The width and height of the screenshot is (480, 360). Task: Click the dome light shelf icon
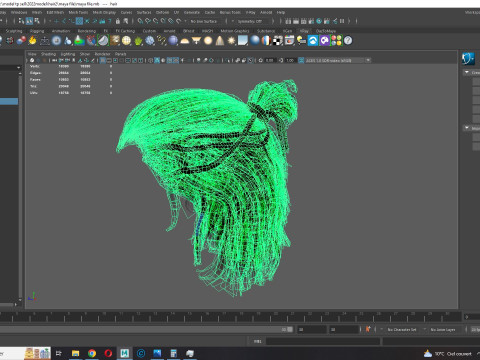[x=184, y=41]
